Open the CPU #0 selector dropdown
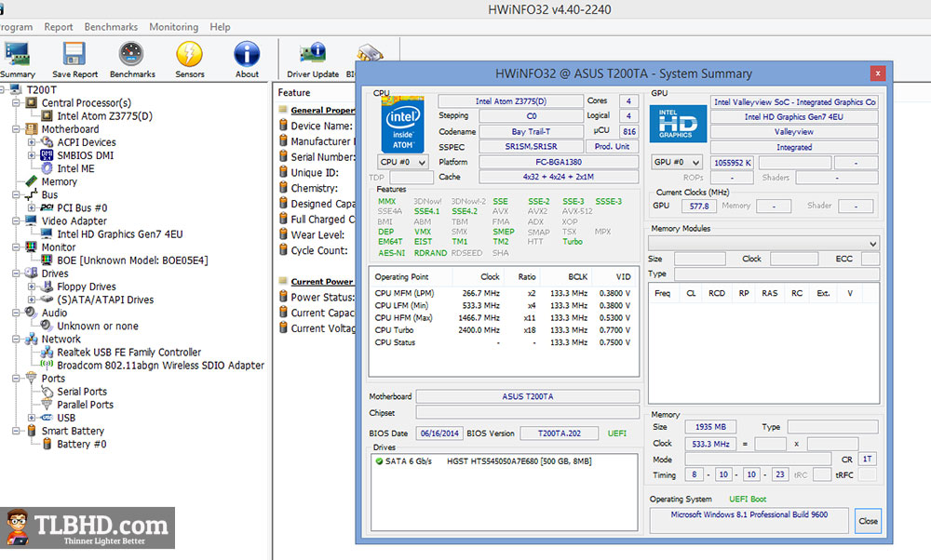This screenshot has height=560, width=931. [403, 162]
